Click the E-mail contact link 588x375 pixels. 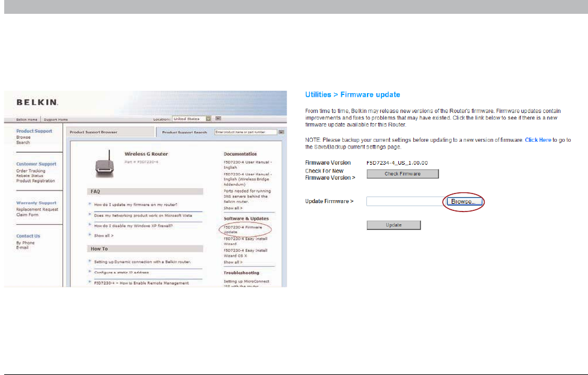(22, 248)
